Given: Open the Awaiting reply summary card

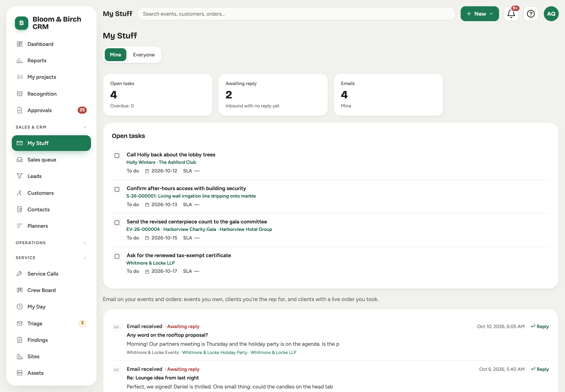Looking at the screenshot, I should click(273, 94).
